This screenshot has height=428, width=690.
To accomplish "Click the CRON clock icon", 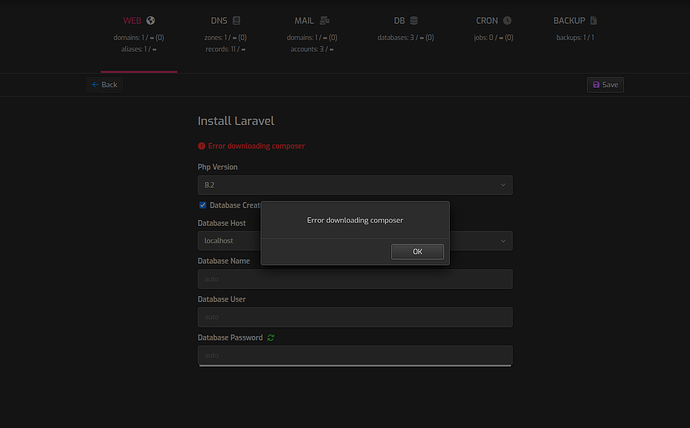I will coord(507,21).
